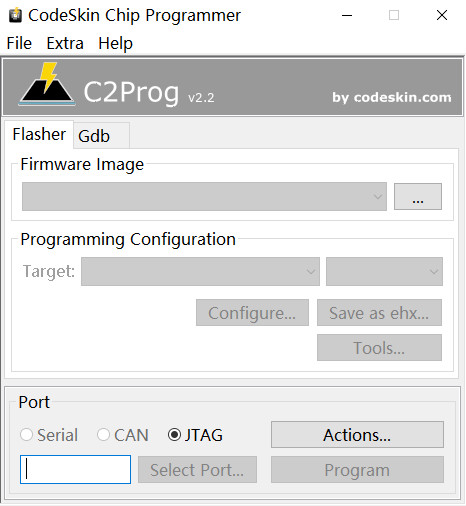Click the port name input field
This screenshot has width=466, height=506.
tap(75, 469)
